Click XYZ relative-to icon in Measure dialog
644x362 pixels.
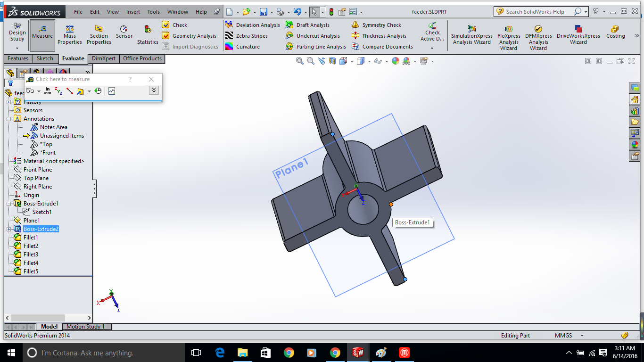pos(58,91)
